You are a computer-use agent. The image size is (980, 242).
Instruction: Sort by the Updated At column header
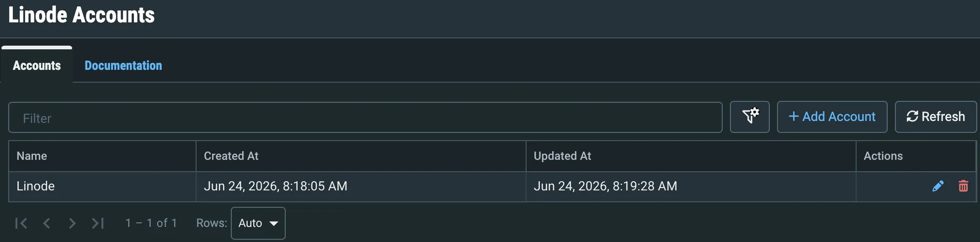[562, 156]
